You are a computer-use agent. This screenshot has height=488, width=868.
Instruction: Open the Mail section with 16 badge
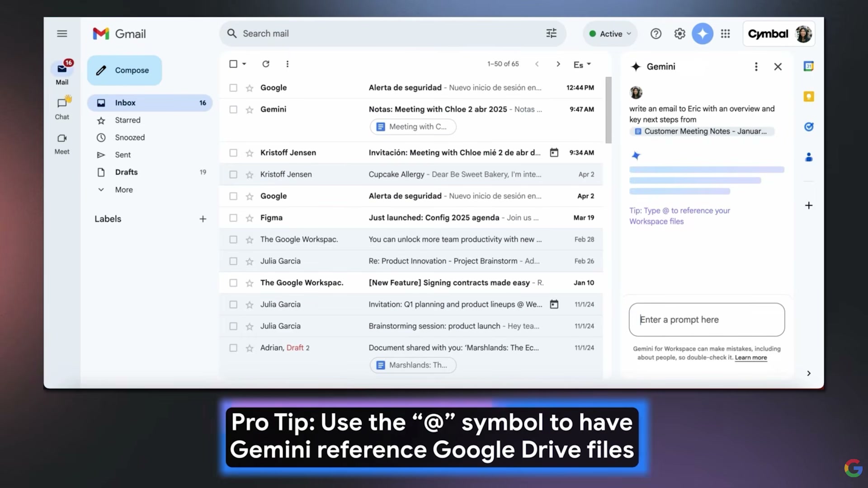(62, 73)
